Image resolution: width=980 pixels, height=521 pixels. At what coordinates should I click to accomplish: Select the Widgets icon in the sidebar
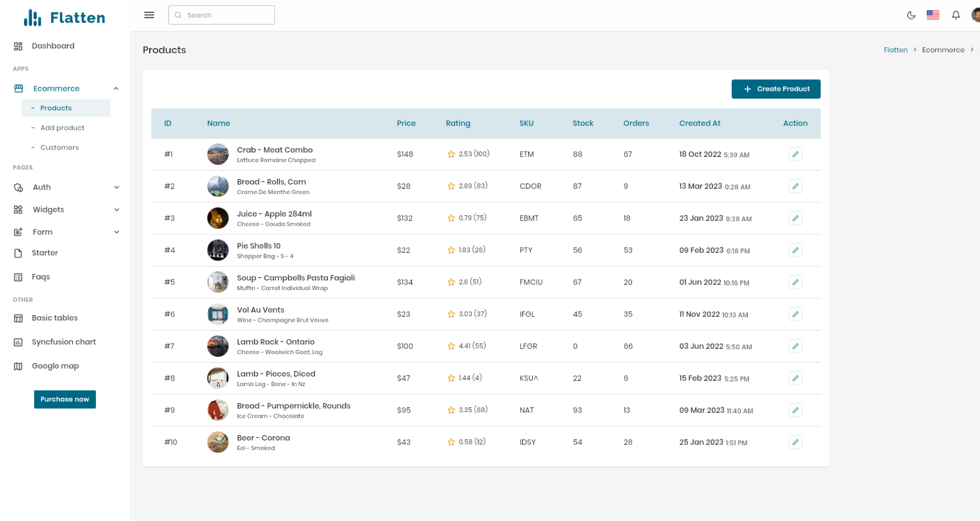pyautogui.click(x=18, y=209)
